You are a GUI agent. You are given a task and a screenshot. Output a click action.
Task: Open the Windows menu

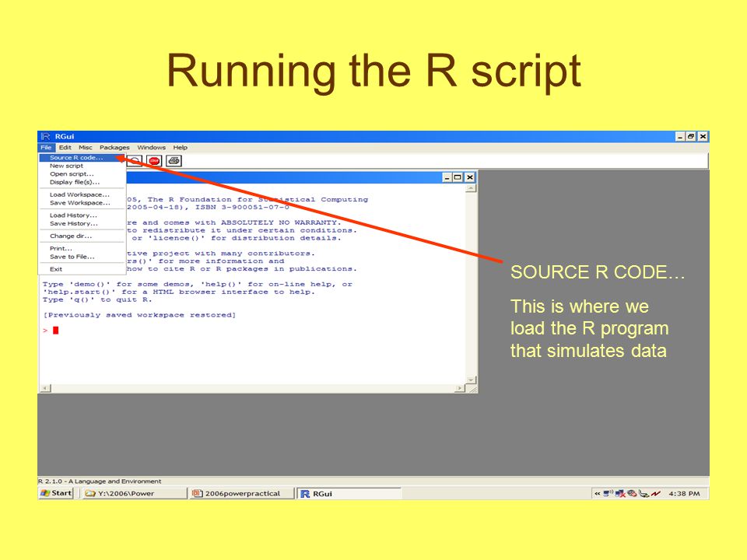tap(152, 148)
